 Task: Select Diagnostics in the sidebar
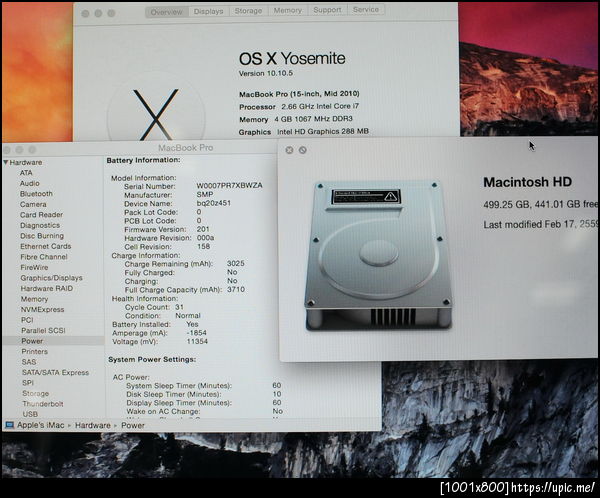(x=40, y=225)
